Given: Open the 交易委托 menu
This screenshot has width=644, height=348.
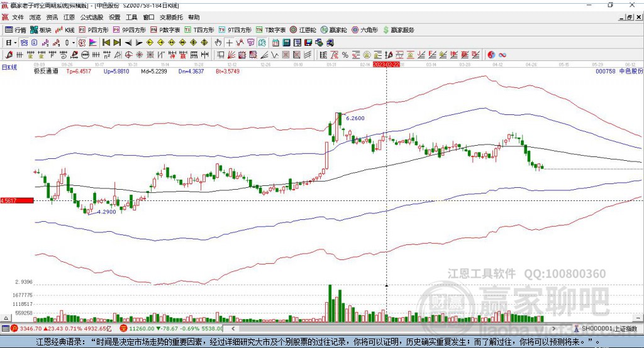Looking at the screenshot, I should pyautogui.click(x=171, y=17).
